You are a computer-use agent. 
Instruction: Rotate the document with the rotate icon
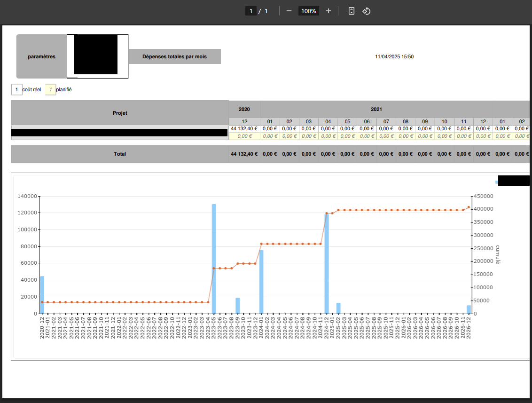tap(367, 11)
